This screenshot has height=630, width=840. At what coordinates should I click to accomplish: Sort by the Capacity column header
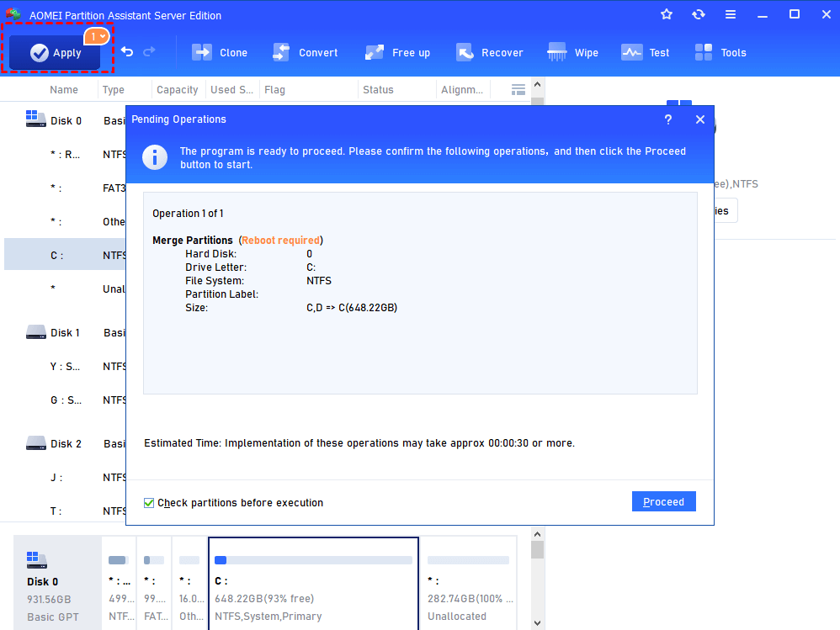(x=178, y=90)
